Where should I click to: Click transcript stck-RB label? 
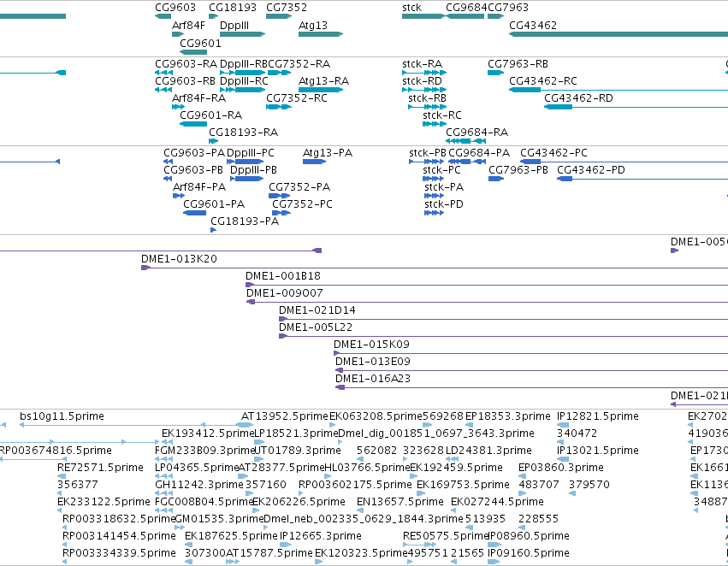click(x=427, y=97)
